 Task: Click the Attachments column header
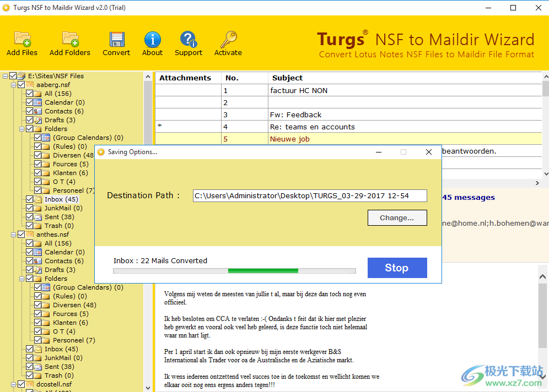click(x=189, y=78)
